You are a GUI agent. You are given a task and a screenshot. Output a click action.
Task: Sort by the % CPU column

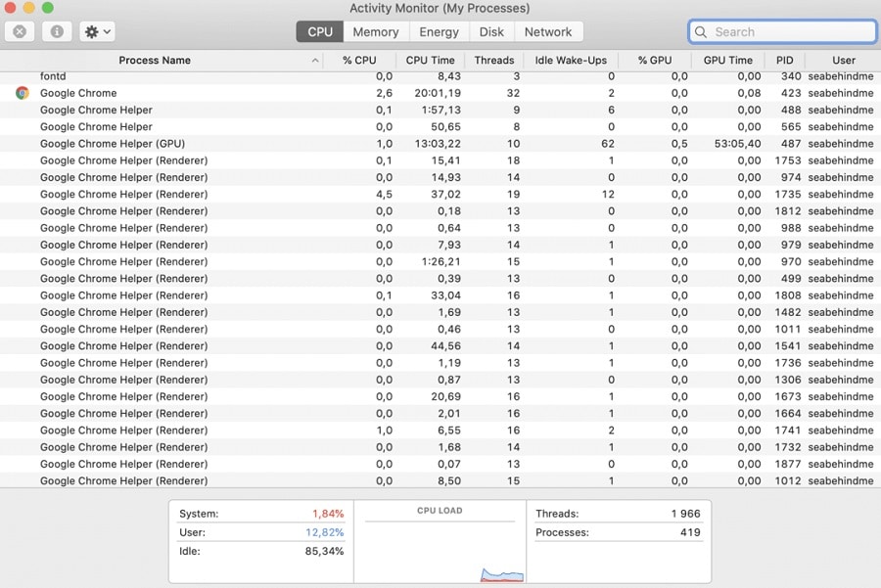click(x=359, y=60)
